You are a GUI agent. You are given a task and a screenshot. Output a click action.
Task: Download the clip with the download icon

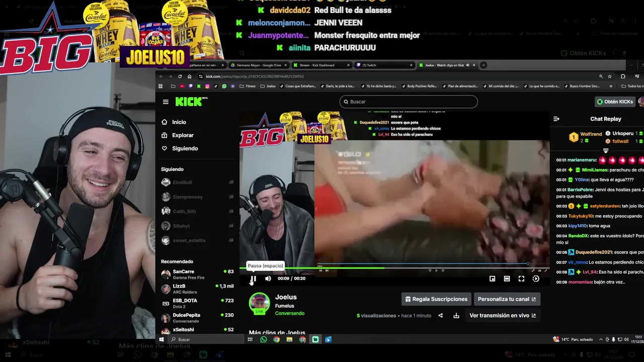click(x=456, y=316)
